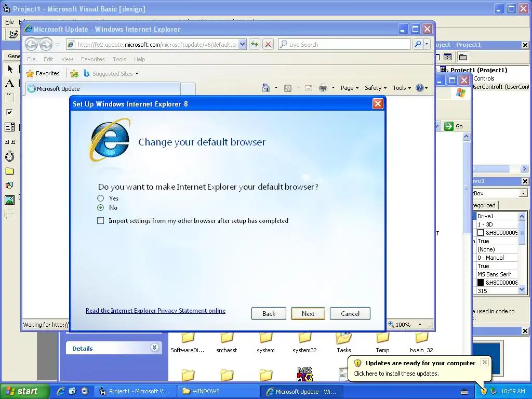Click the Properties list scroll-down arrow
This screenshot has width=532, height=399.
522,290
